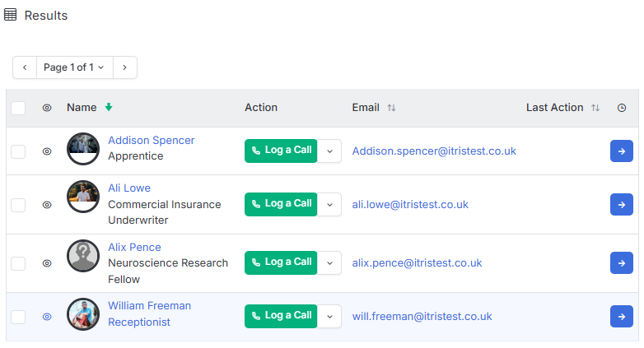Screen dimensions: 644x348
Task: Select William Freeman's row checkbox
Action: 18,317
